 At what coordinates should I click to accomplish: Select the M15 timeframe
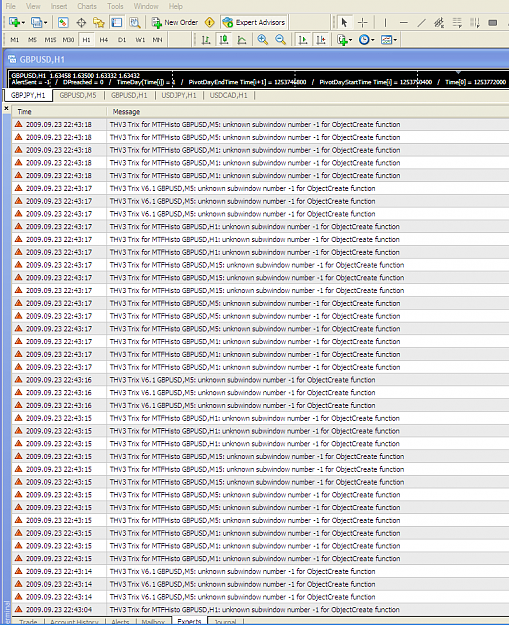[50, 39]
